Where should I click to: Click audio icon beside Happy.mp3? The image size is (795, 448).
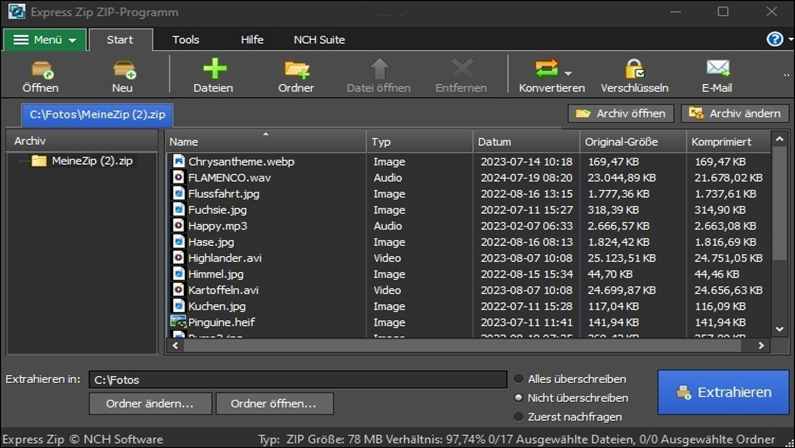pos(178,226)
